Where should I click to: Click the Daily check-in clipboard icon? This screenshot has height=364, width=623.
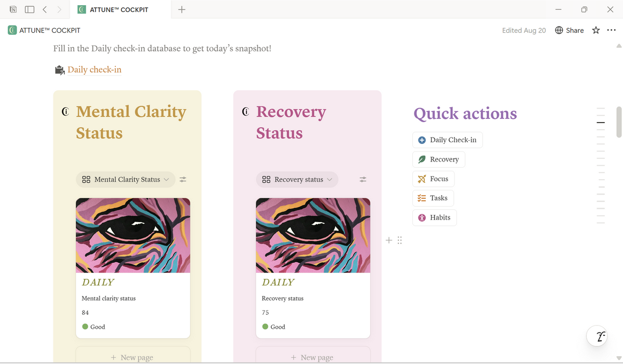tap(60, 70)
